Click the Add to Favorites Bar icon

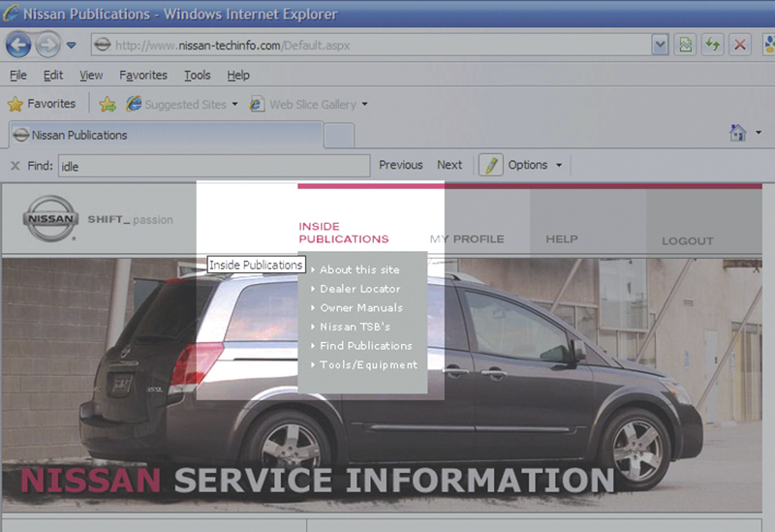(108, 104)
